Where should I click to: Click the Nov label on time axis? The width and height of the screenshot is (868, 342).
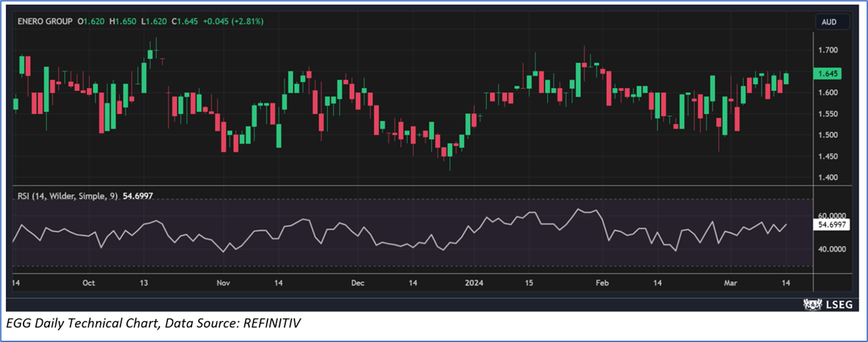tap(223, 282)
